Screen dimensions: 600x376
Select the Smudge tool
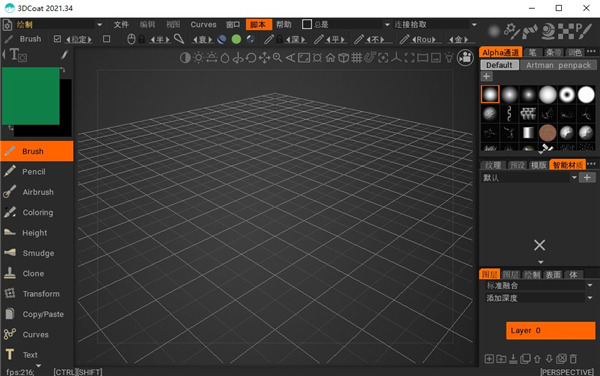coord(37,253)
